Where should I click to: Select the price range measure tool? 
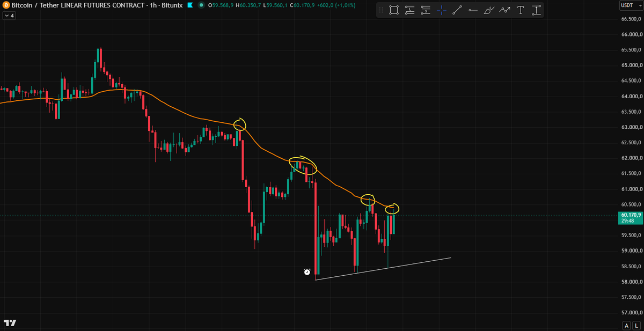tap(536, 10)
